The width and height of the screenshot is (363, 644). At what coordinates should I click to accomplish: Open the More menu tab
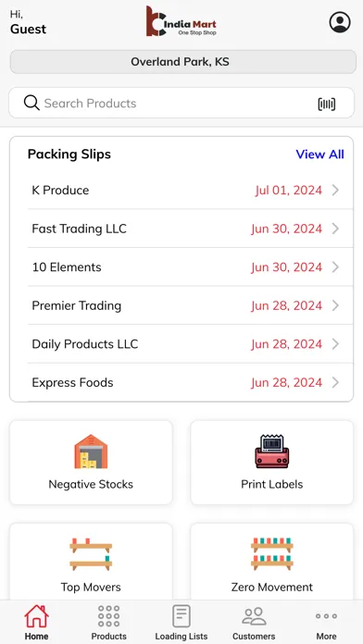326,622
